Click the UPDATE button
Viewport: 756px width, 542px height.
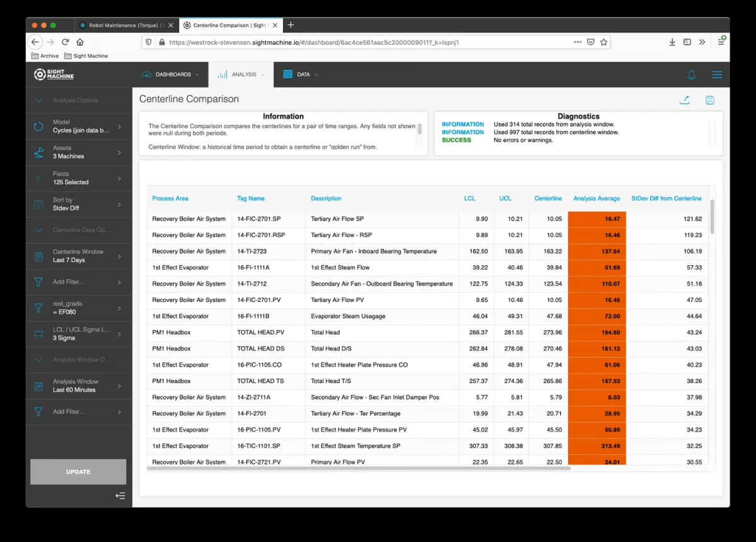[78, 472]
